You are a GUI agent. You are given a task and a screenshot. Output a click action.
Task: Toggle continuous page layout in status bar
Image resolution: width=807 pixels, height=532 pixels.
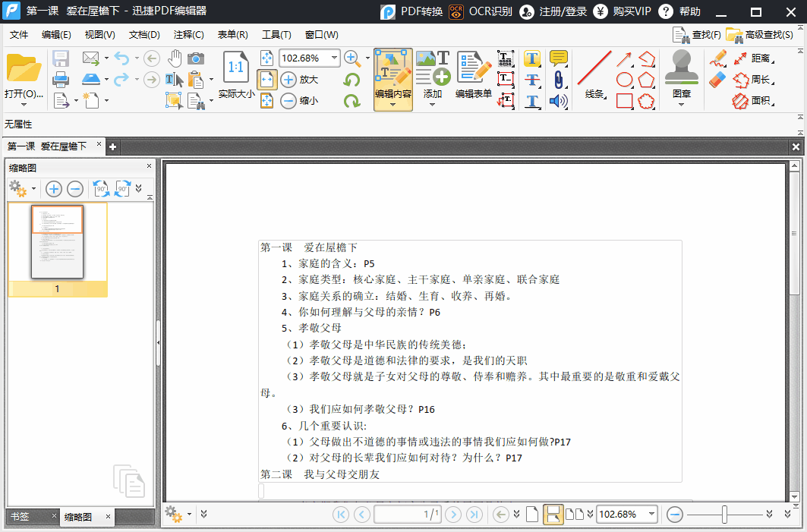point(553,514)
